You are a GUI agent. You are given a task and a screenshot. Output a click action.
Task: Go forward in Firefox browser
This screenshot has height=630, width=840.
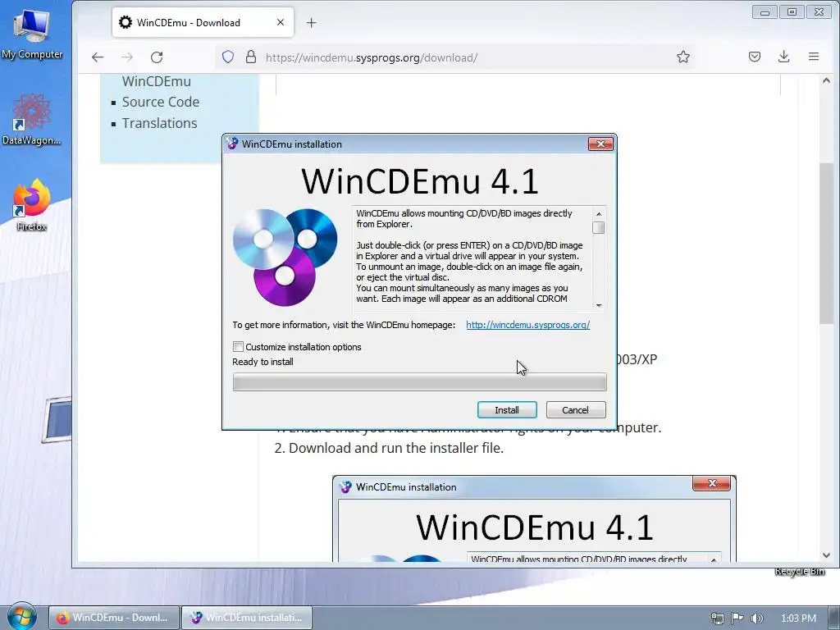click(127, 57)
